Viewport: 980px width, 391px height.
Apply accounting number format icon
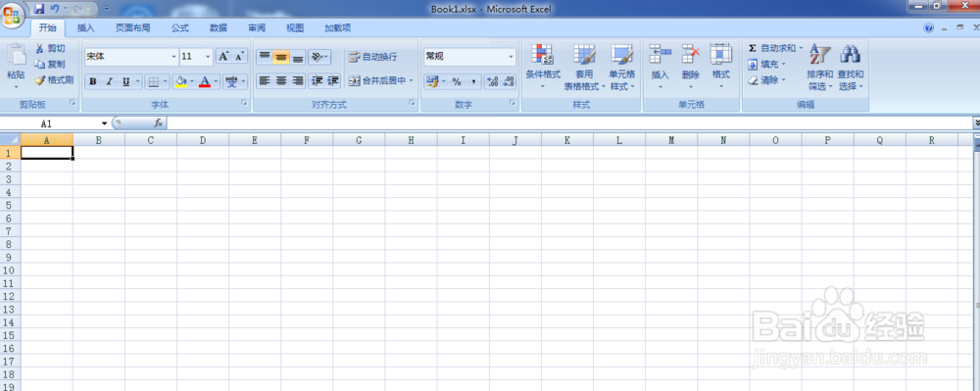tap(431, 81)
